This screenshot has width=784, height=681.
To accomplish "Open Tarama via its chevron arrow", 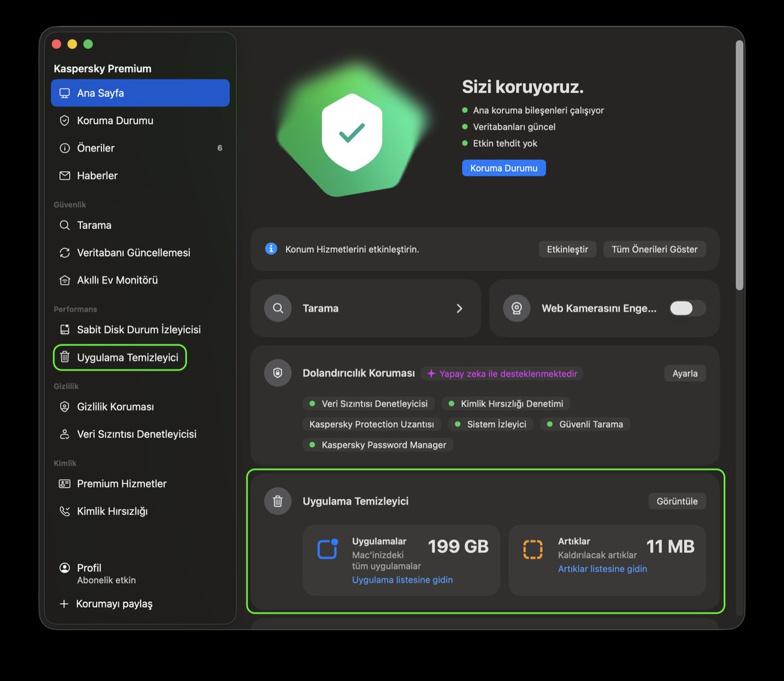I will coord(459,308).
